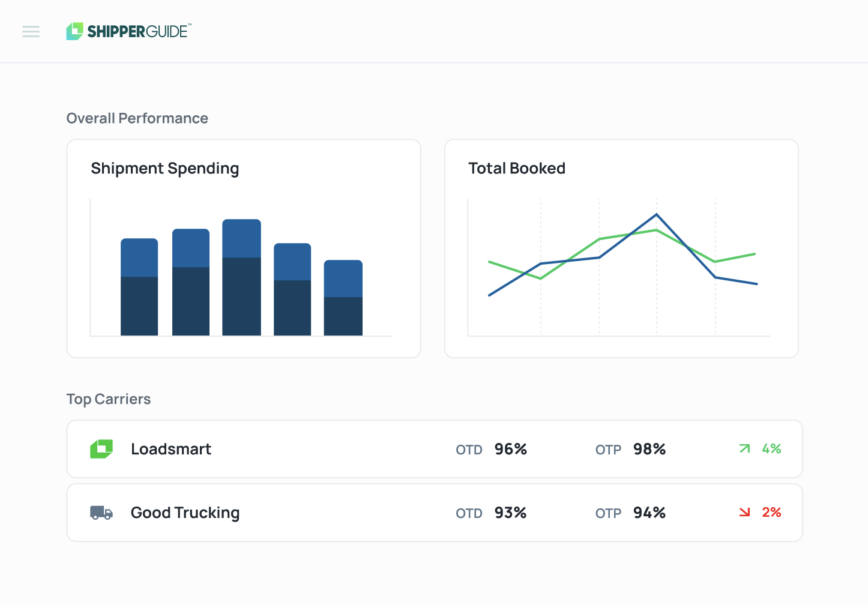Click the first bar in Shipment Spending
Image resolution: width=868 pixels, height=605 pixels.
pyautogui.click(x=139, y=287)
